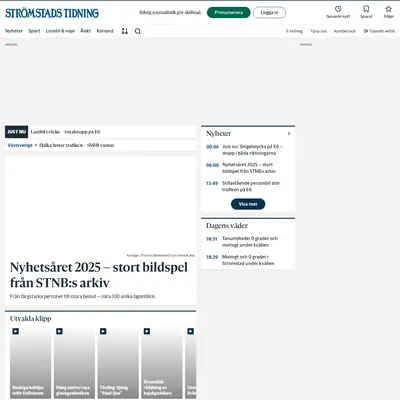
Task: Open the kajakpaddlare rescue clip thumbnail
Action: click(x=162, y=363)
